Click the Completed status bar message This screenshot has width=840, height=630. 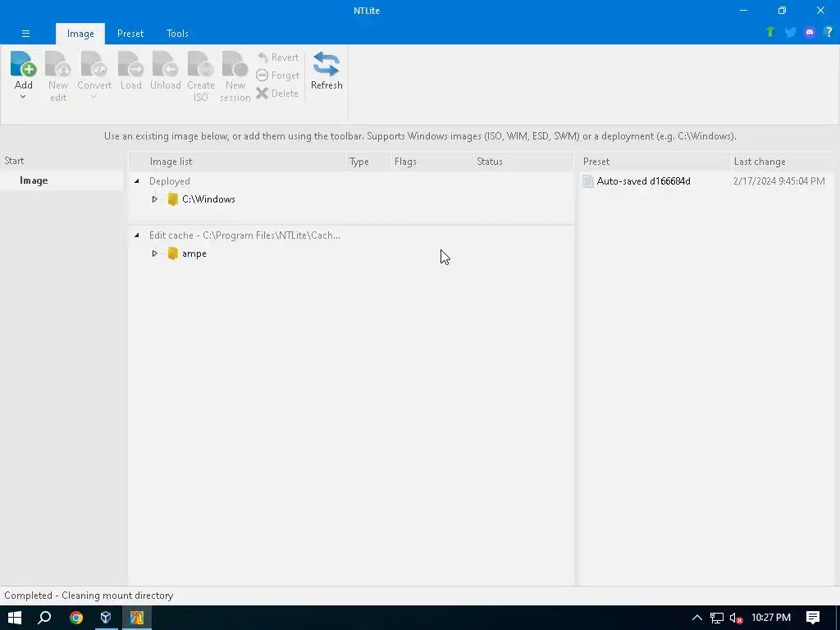pyautogui.click(x=89, y=596)
